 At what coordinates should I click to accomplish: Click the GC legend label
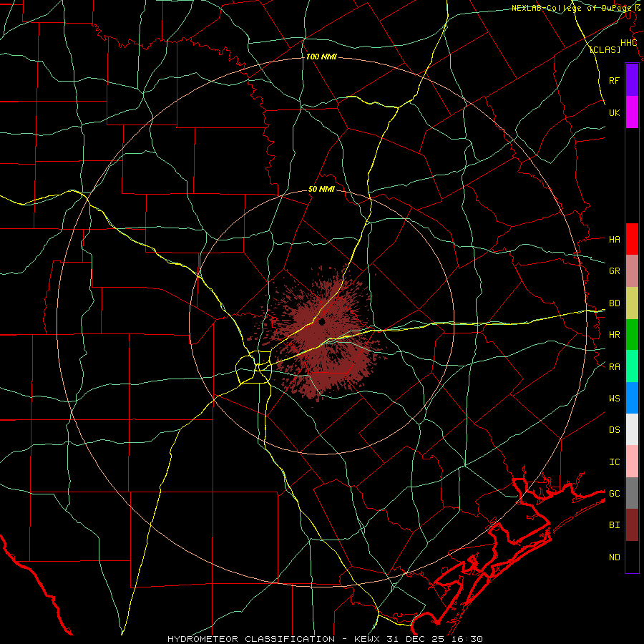614,494
